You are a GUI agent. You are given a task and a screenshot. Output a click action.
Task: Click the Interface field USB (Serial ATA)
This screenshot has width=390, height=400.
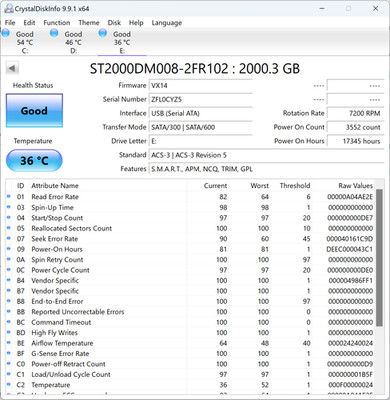[200, 113]
